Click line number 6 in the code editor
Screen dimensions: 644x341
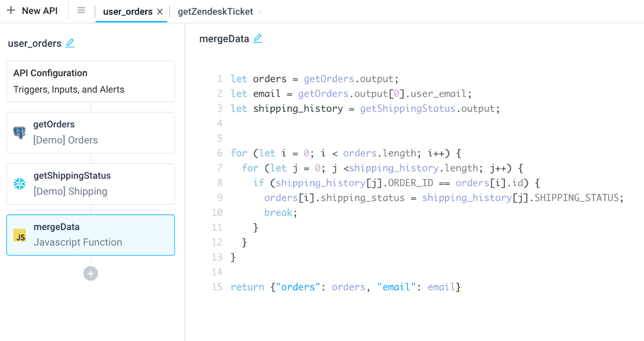pos(220,153)
